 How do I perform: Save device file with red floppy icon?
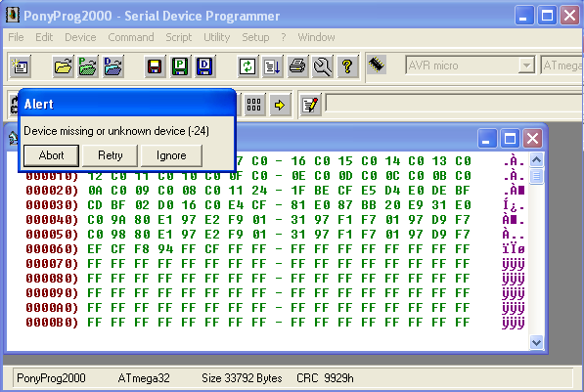[x=155, y=67]
